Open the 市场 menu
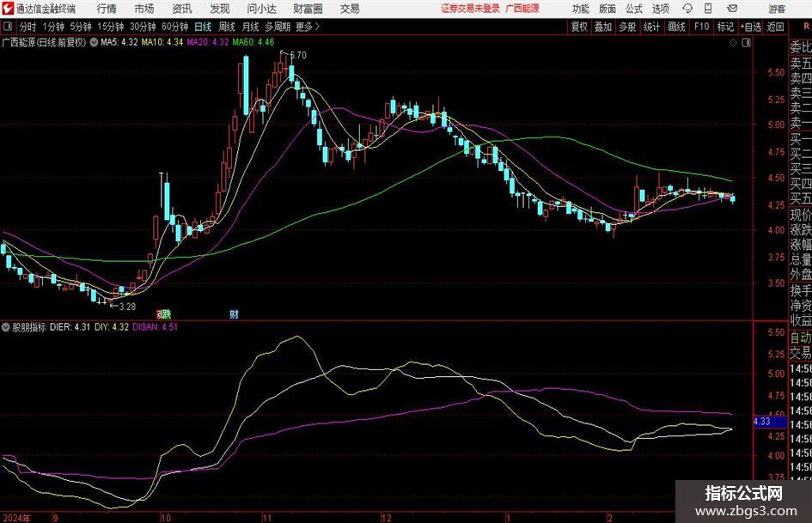This screenshot has height=523, width=812. tap(144, 9)
